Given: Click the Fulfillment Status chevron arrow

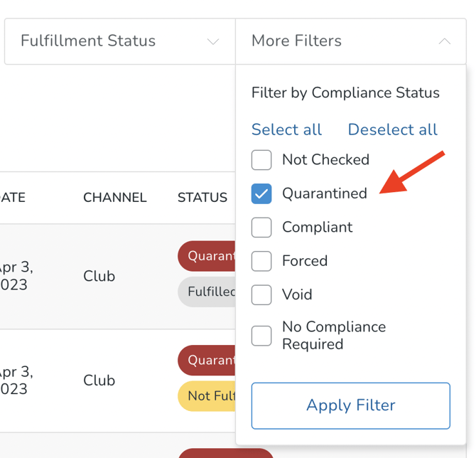Looking at the screenshot, I should click(x=212, y=42).
